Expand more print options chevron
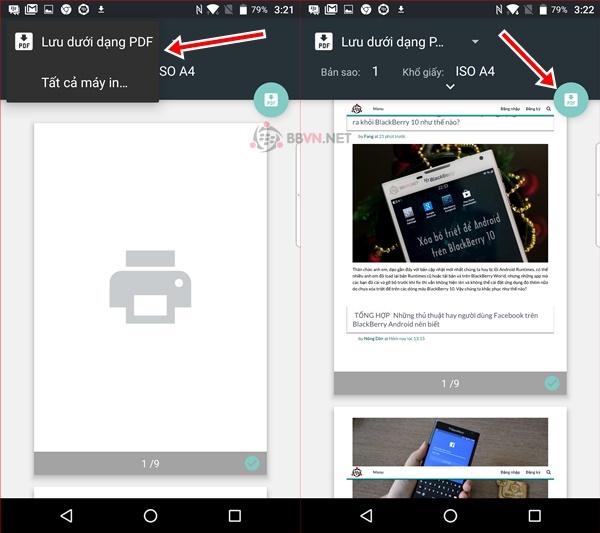600x533 pixels. click(x=450, y=88)
